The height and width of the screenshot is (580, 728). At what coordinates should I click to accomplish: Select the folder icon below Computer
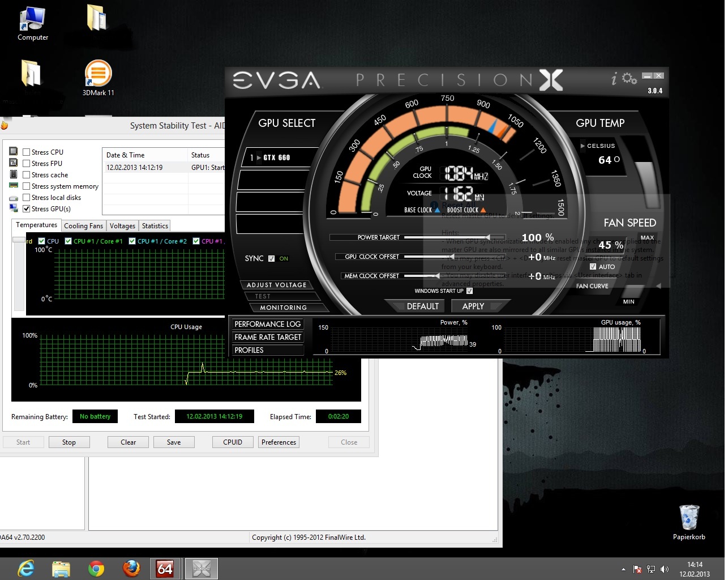pyautogui.click(x=31, y=72)
